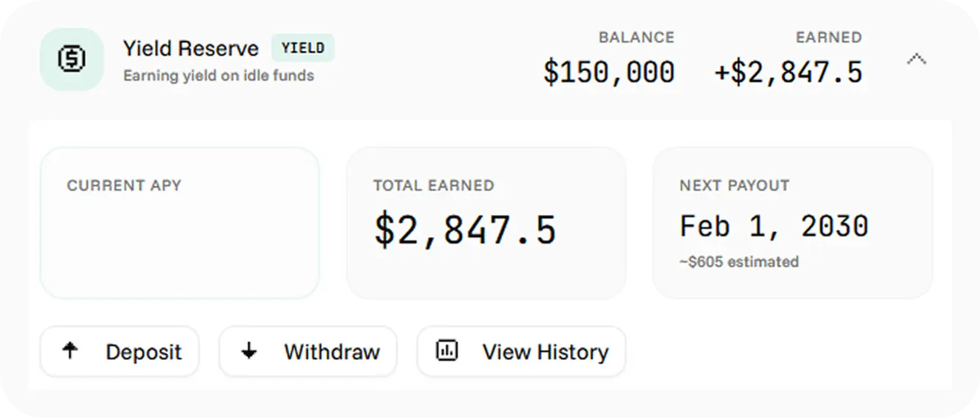Click the Feb 1, 2030 payout date
Screen dimensions: 980x418
(x=774, y=226)
